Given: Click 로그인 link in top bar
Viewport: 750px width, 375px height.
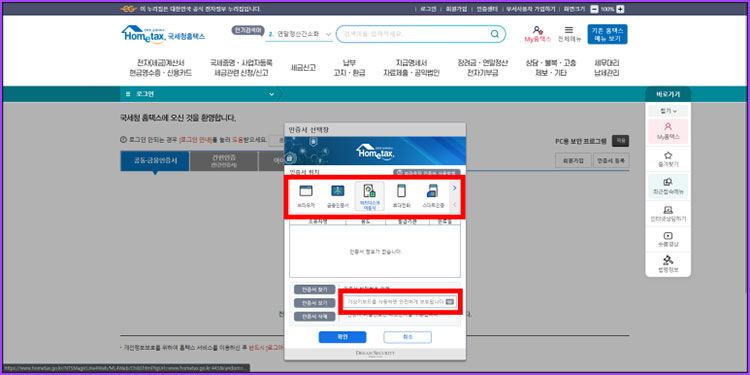Looking at the screenshot, I should point(428,9).
